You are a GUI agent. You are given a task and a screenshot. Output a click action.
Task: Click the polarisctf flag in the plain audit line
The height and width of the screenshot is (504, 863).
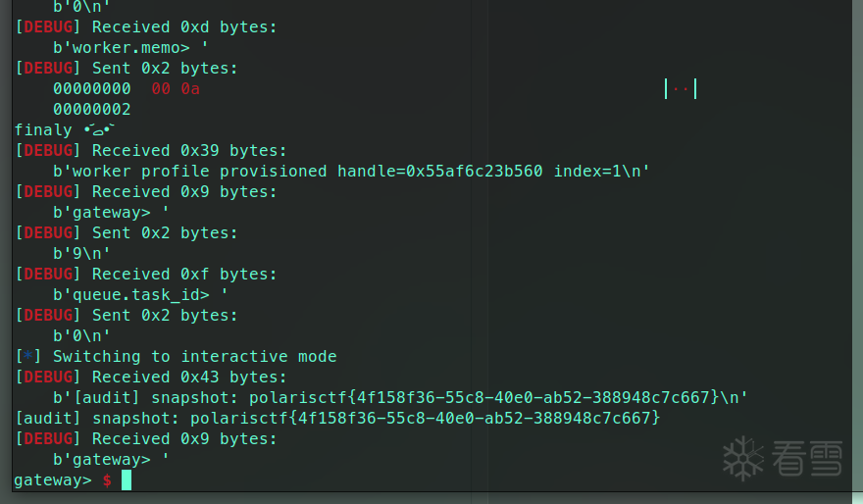425,418
